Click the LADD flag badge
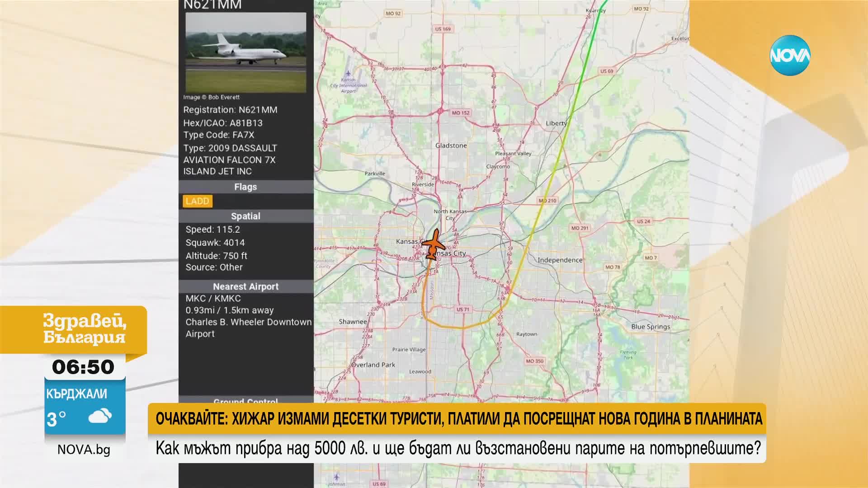This screenshot has height=488, width=868. (x=198, y=201)
